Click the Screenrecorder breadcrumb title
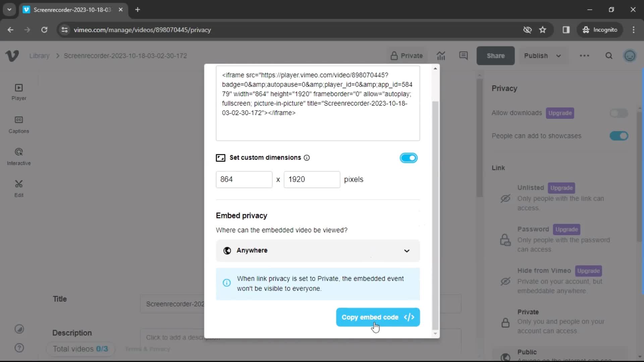The width and height of the screenshot is (644, 362). pyautogui.click(x=125, y=56)
